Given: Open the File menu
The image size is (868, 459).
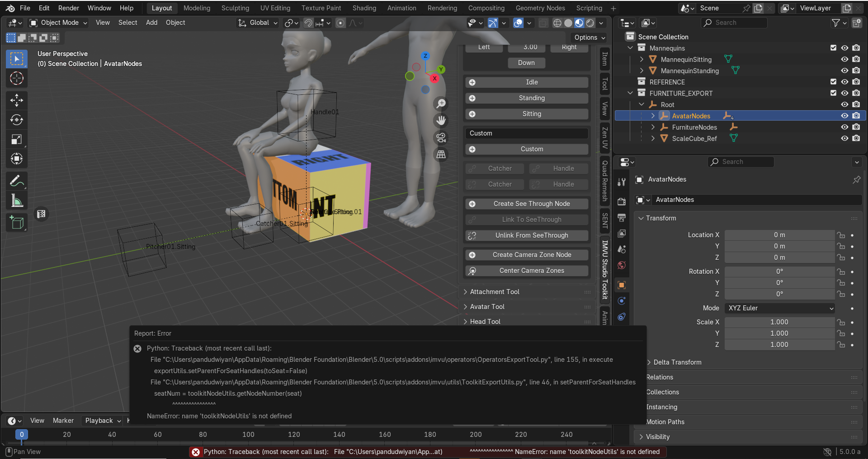Looking at the screenshot, I should point(25,8).
